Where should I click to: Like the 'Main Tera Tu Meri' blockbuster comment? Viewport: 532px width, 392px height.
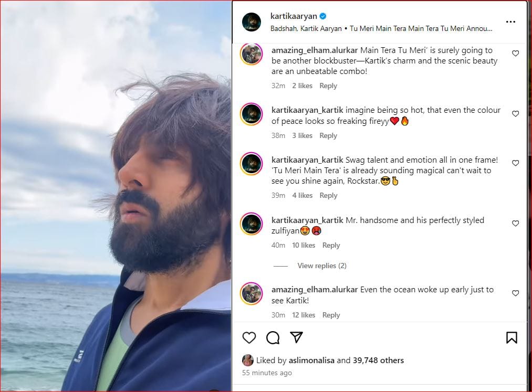point(515,53)
